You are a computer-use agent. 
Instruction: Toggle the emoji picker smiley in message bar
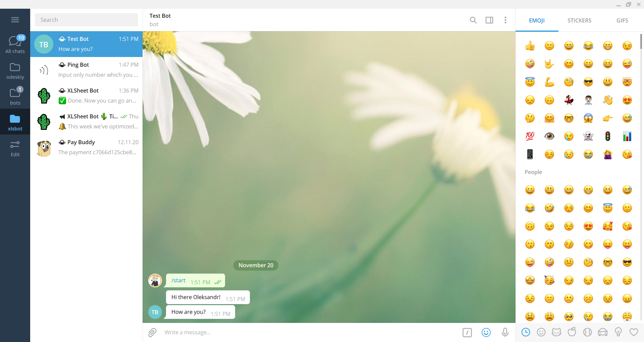[x=486, y=332]
